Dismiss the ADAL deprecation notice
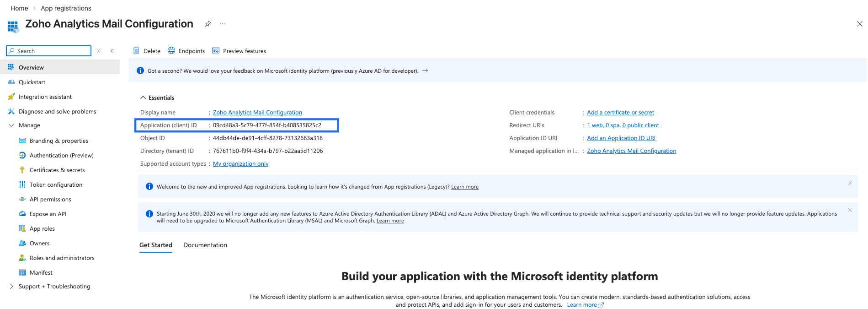Viewport: 868px width, 309px height. coord(850,210)
